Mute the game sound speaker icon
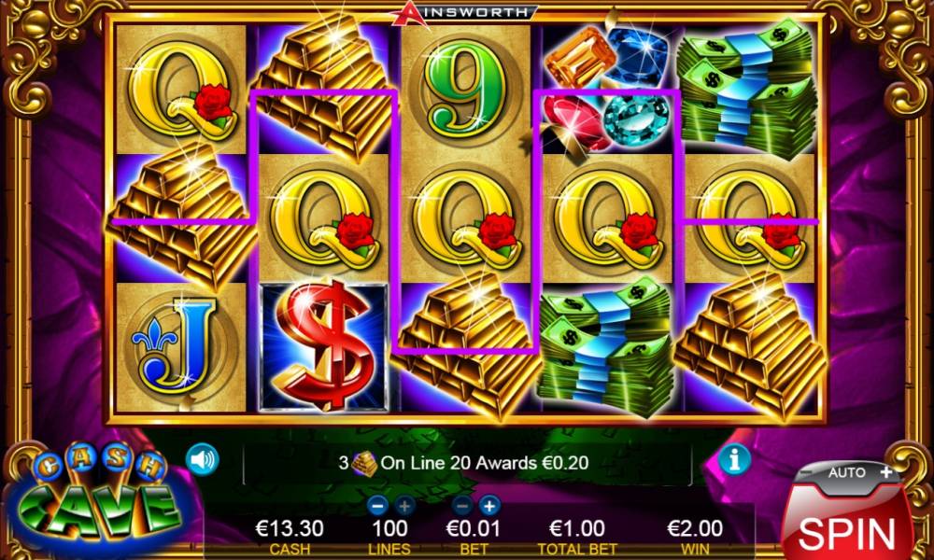 [202, 459]
